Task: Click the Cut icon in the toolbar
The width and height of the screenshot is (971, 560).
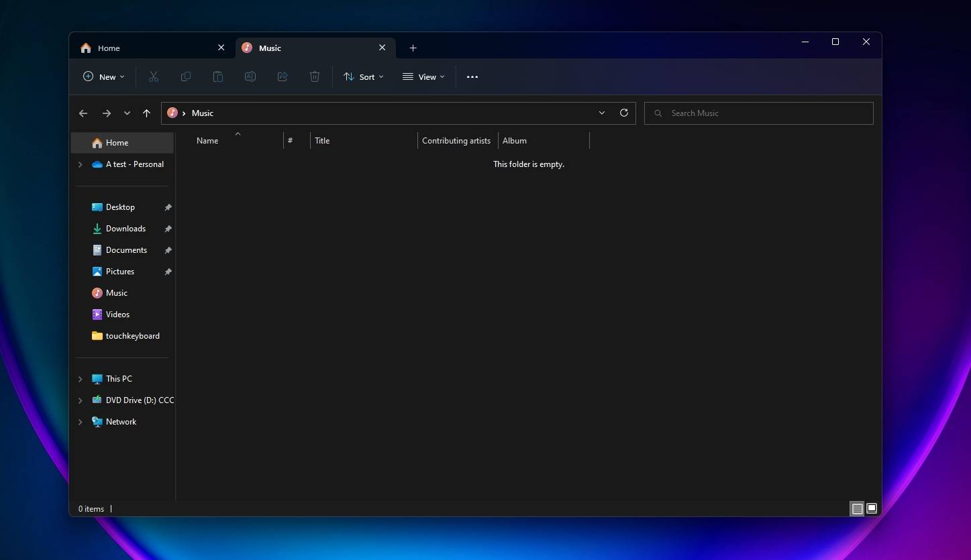Action: pos(154,76)
